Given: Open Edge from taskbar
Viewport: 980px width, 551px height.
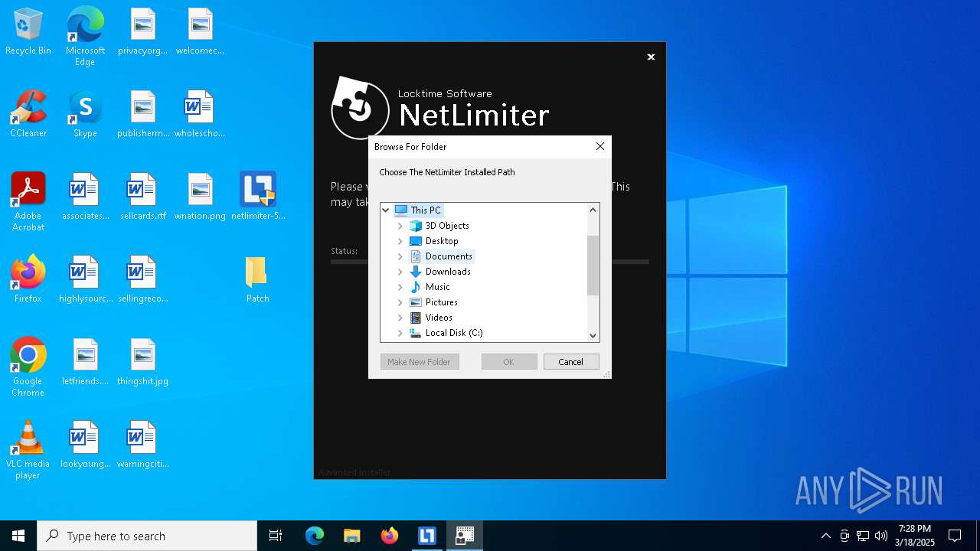Looking at the screenshot, I should click(314, 536).
